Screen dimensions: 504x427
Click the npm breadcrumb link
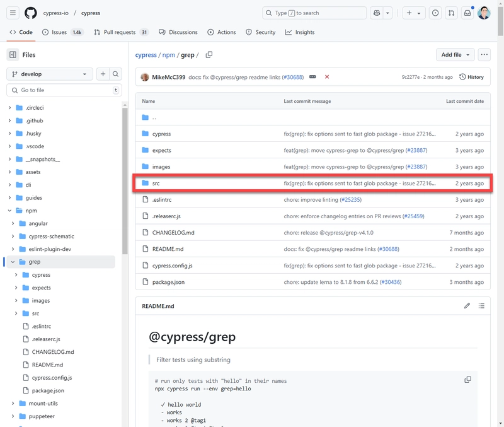coord(169,55)
